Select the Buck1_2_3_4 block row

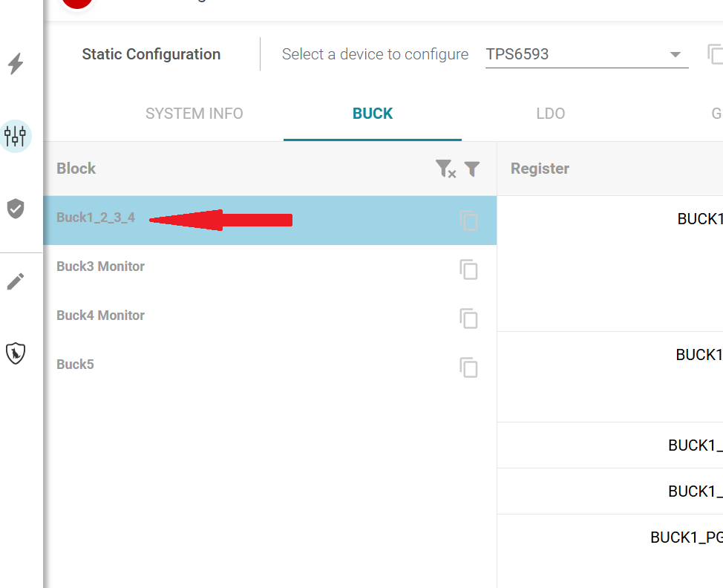tap(269, 220)
